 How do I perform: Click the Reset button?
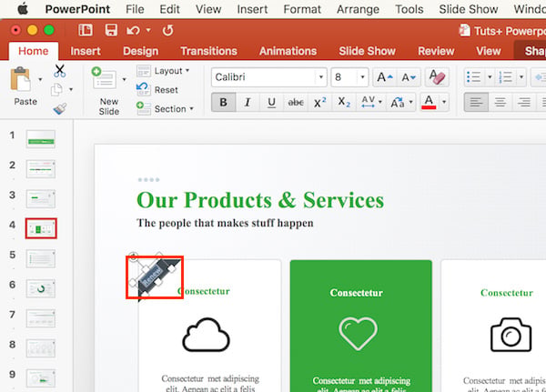point(157,90)
